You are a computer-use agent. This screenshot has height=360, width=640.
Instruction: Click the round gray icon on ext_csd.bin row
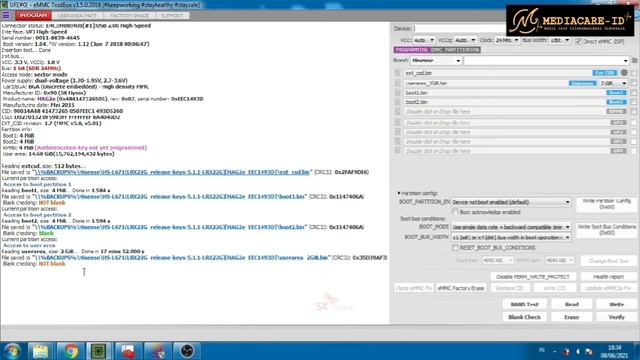624,73
